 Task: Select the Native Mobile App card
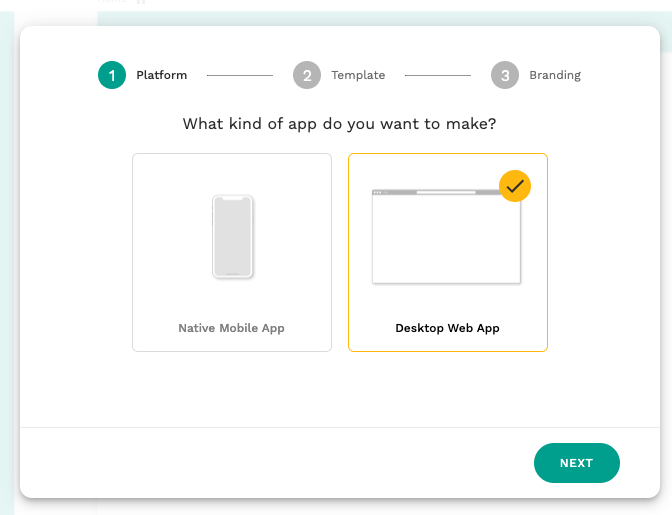click(232, 252)
